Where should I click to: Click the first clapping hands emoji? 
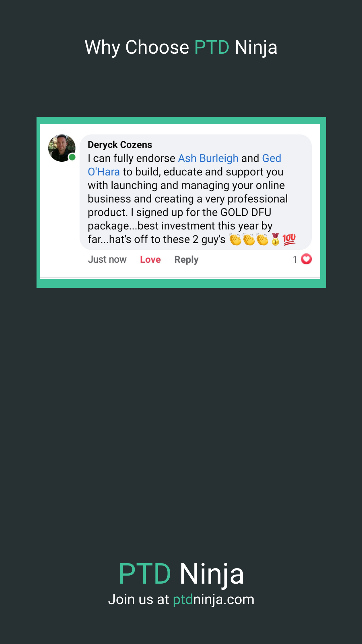tap(235, 239)
